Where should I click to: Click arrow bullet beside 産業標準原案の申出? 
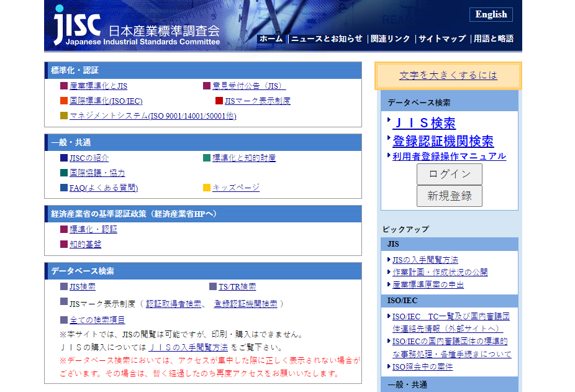click(x=389, y=285)
